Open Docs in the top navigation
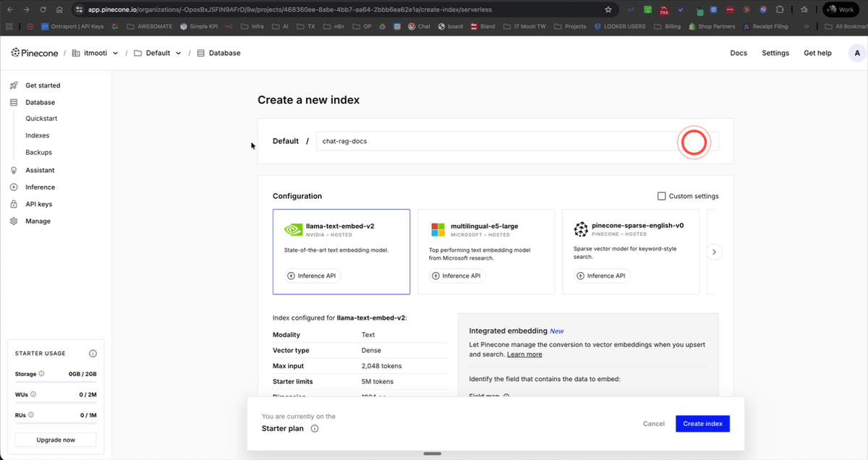The width and height of the screenshot is (868, 460). [739, 52]
